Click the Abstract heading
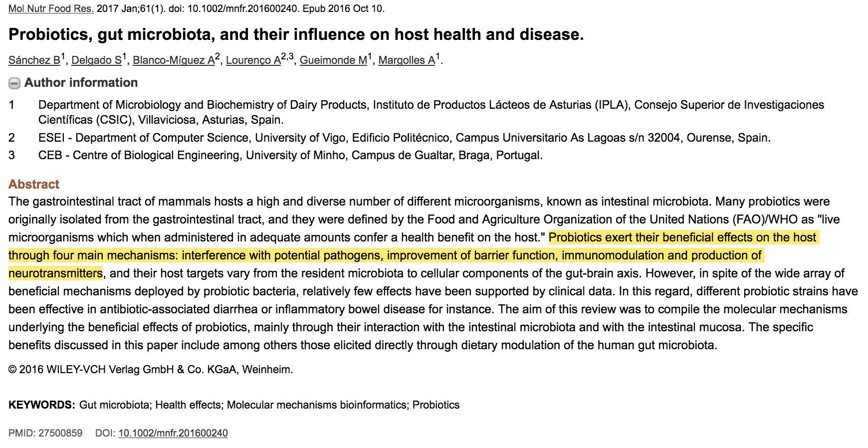The image size is (868, 448). pyautogui.click(x=34, y=185)
